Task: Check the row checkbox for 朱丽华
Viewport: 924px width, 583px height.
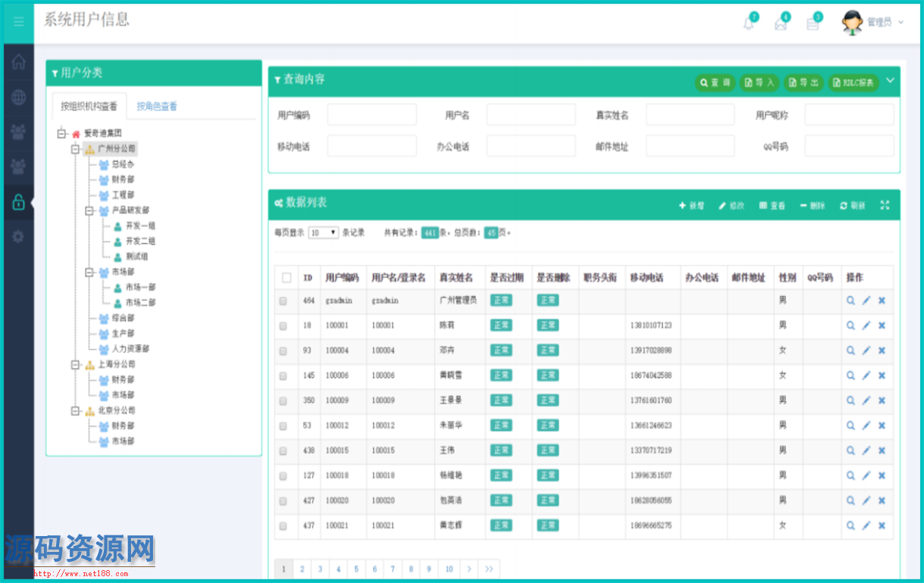Action: click(283, 426)
